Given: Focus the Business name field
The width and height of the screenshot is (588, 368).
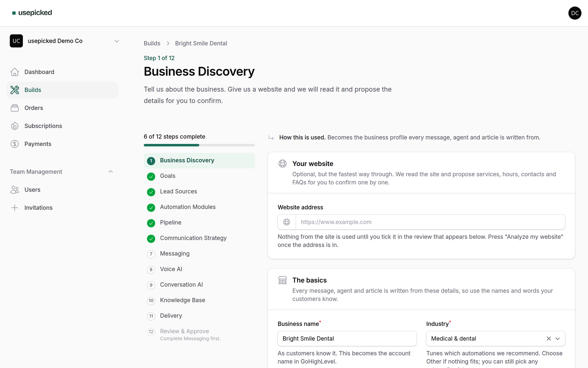Looking at the screenshot, I should pos(347,339).
